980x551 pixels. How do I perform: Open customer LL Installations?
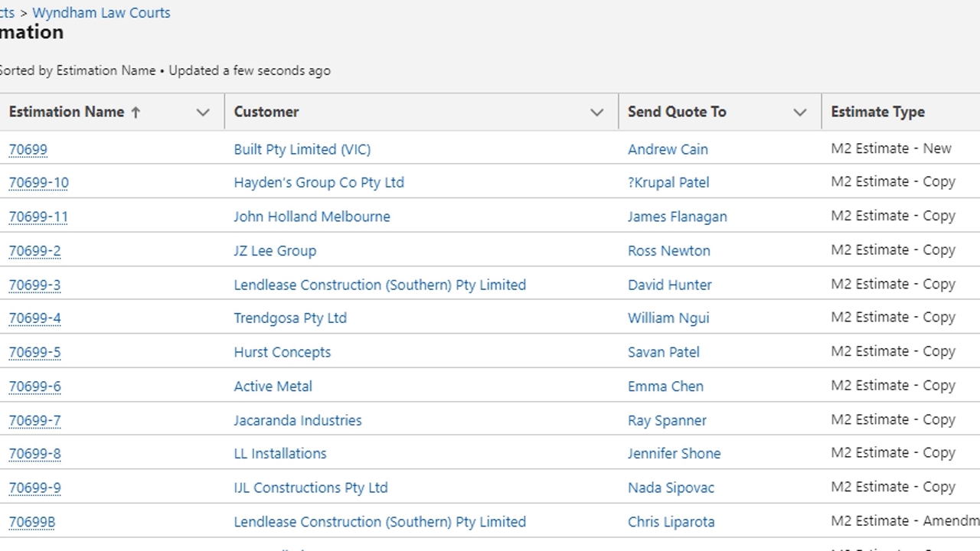point(280,454)
